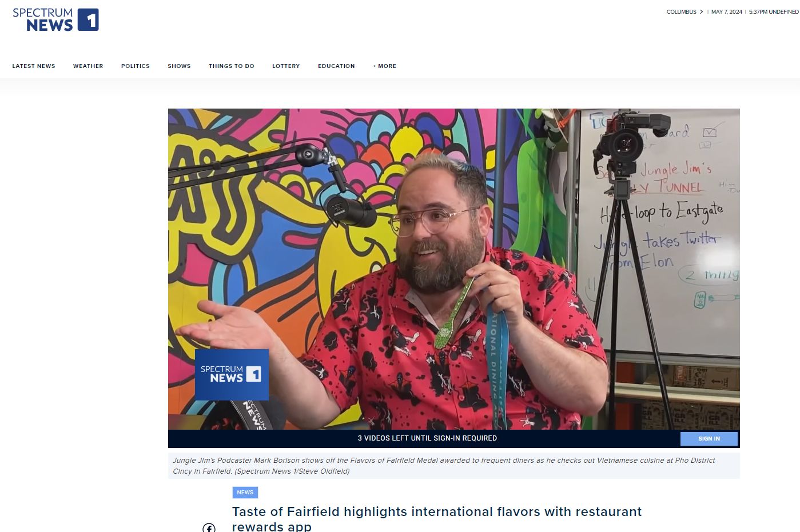This screenshot has width=800, height=532.
Task: Click the '3 Videos Left Until Sign-In Required' notice
Action: click(x=427, y=438)
